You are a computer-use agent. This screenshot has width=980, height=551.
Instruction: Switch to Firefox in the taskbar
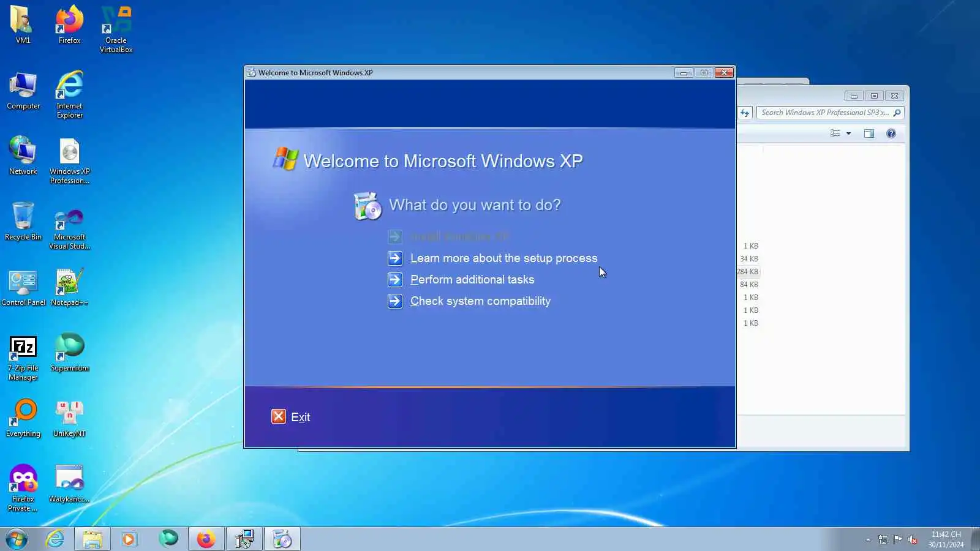coord(206,539)
